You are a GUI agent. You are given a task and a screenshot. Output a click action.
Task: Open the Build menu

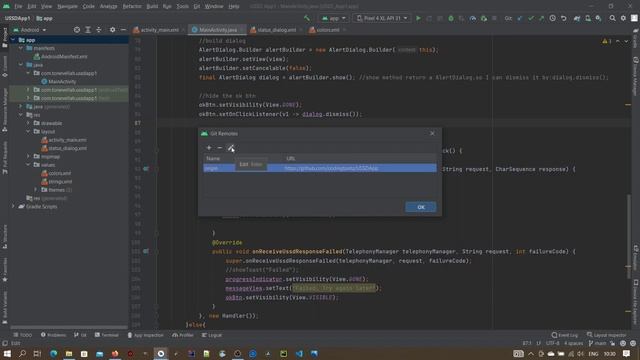152,7
